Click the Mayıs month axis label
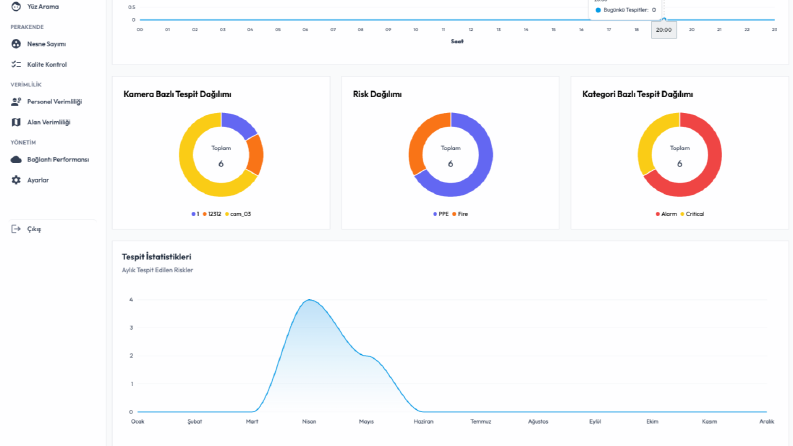Image resolution: width=793 pixels, height=446 pixels. point(366,421)
